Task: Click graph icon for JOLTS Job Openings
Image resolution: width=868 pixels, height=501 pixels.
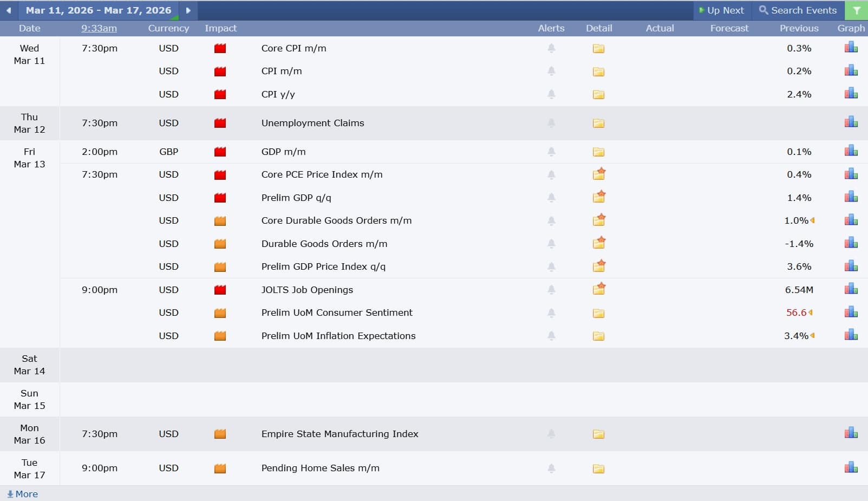Action: 851,290
